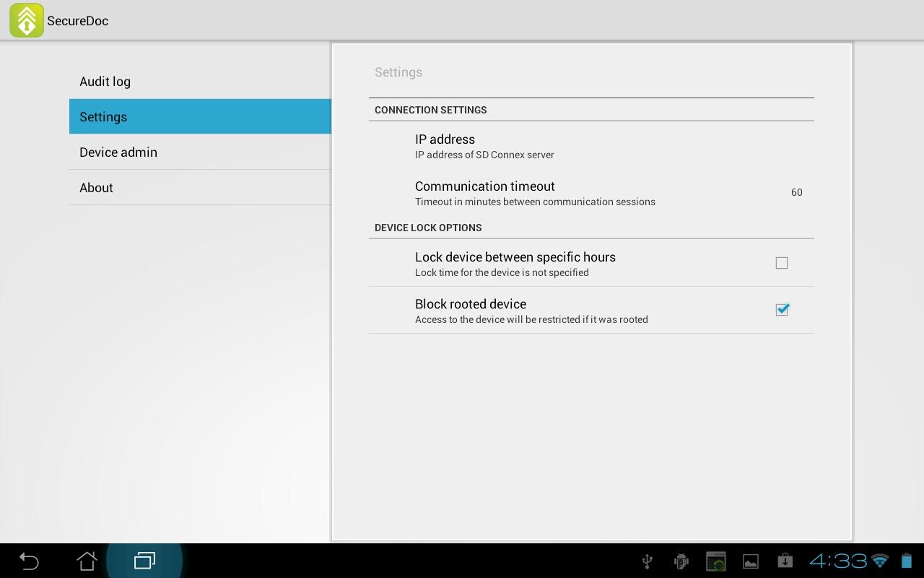Tap the Android back arrow icon
This screenshot has height=578, width=924.
pos(29,561)
